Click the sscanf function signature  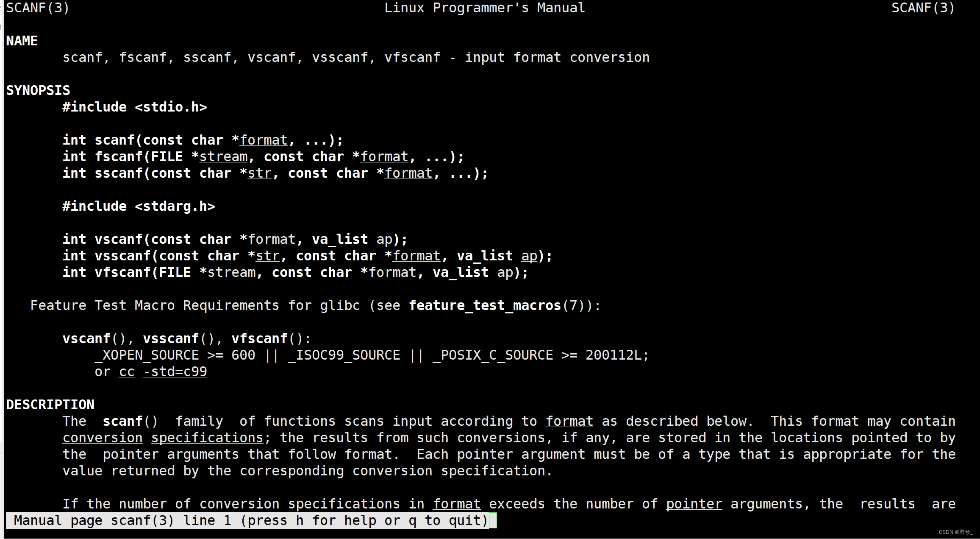click(x=275, y=173)
